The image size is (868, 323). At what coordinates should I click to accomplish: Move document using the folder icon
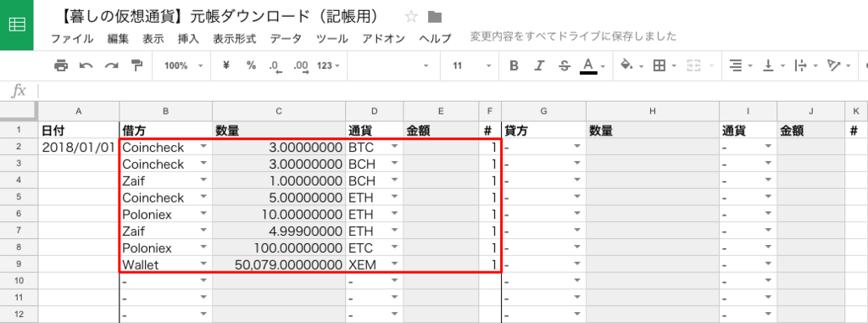[435, 17]
